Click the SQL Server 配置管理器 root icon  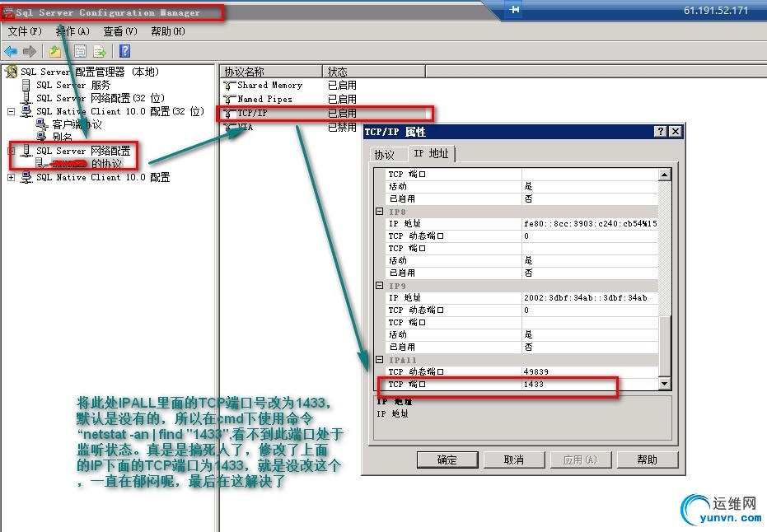(12, 72)
